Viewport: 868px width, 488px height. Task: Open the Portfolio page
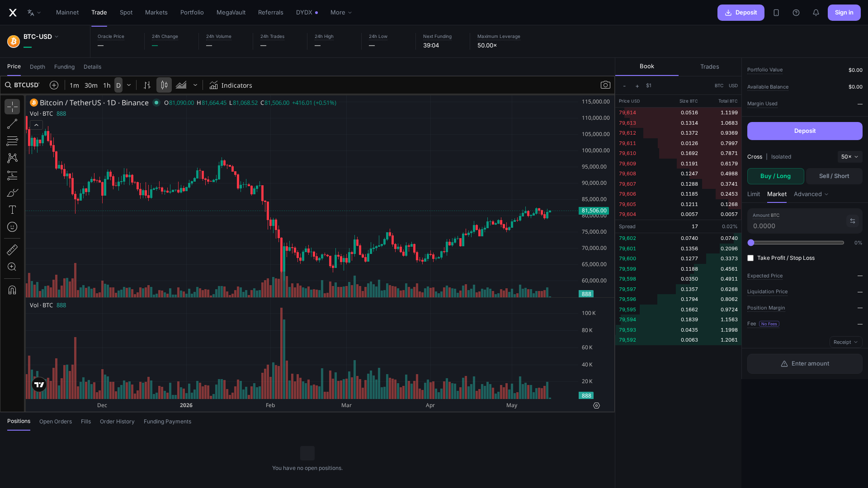click(x=192, y=13)
